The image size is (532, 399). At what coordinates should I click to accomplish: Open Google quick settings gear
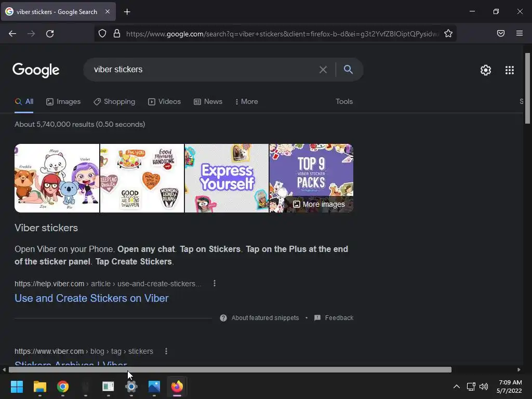click(x=486, y=70)
